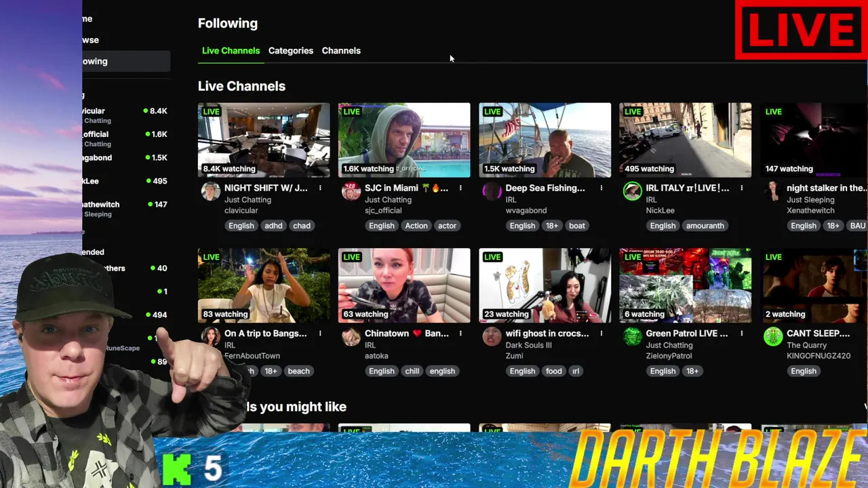Screen dimensions: 868x488
Task: Open Chinatown stream thumbnail with 63 watching
Action: click(x=404, y=285)
